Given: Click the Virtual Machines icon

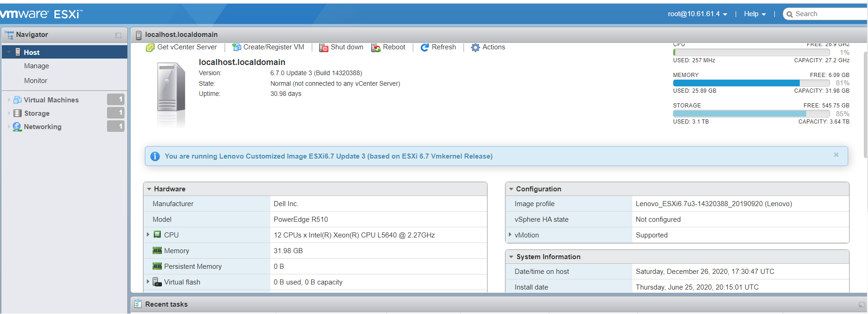Looking at the screenshot, I should (x=18, y=100).
